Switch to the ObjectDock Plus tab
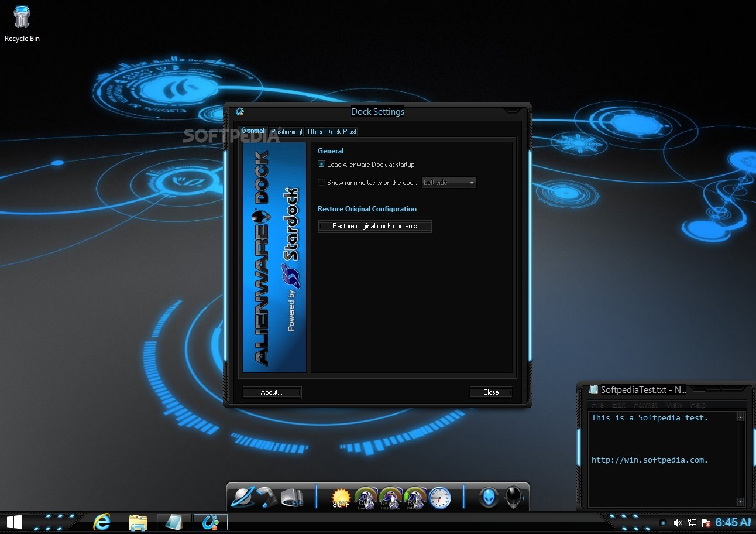 (x=331, y=132)
